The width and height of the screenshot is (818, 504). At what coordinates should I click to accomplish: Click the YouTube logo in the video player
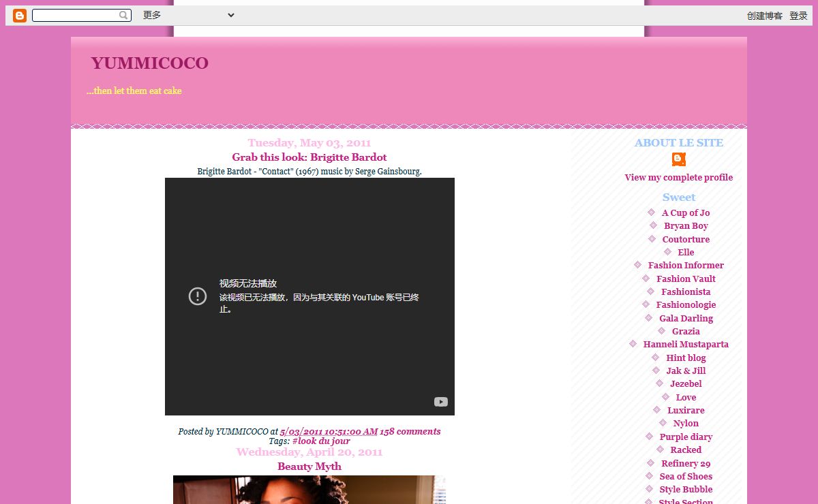(x=441, y=402)
